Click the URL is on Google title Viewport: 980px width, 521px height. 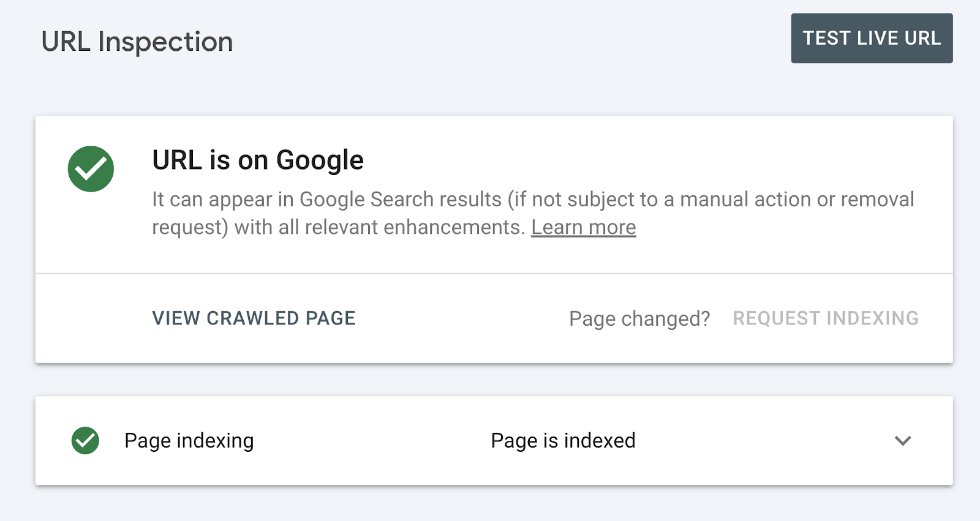(257, 160)
